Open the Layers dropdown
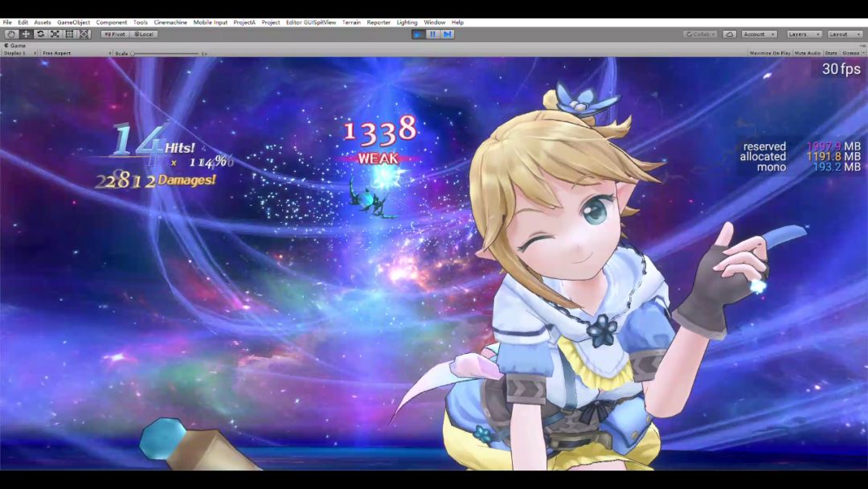The image size is (868, 489). (804, 35)
